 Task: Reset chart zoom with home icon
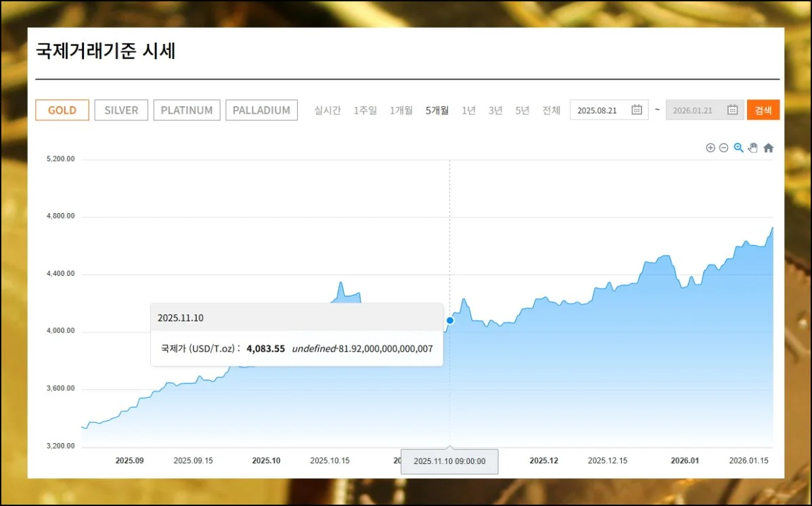pyautogui.click(x=768, y=148)
